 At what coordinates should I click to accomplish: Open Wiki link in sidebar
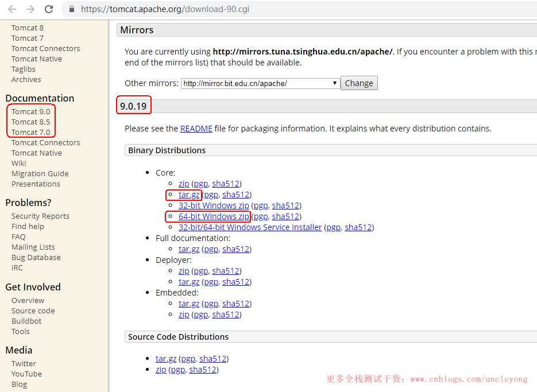pyautogui.click(x=19, y=164)
